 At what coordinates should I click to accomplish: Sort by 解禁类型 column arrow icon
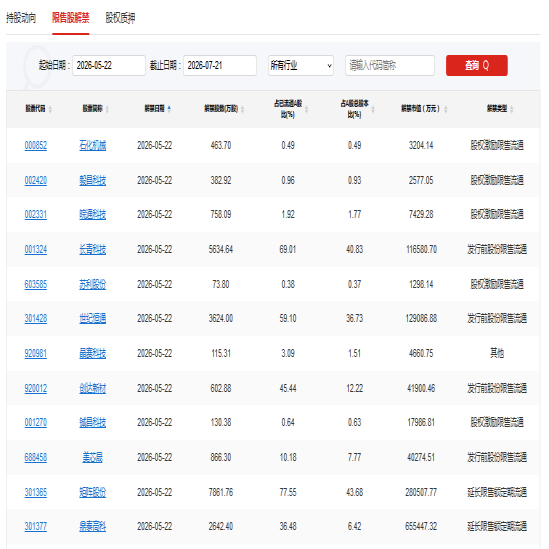click(x=512, y=109)
